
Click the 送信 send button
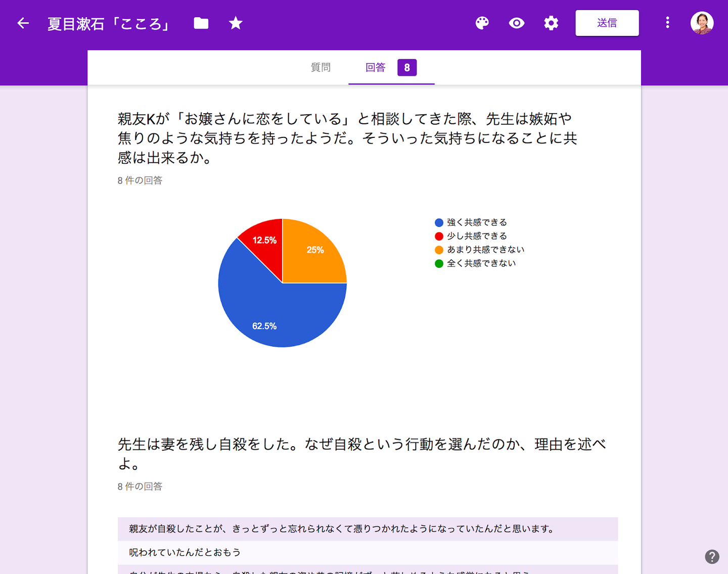click(607, 23)
